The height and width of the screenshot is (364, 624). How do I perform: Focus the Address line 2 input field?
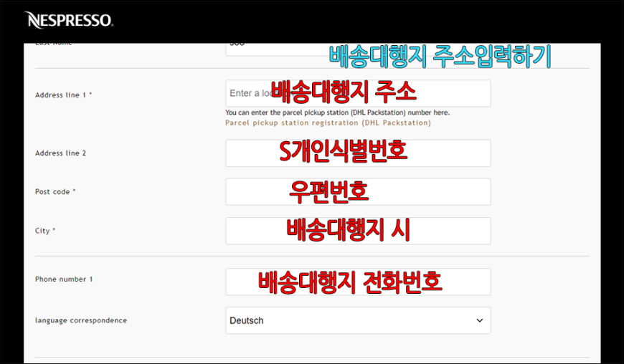pos(358,153)
